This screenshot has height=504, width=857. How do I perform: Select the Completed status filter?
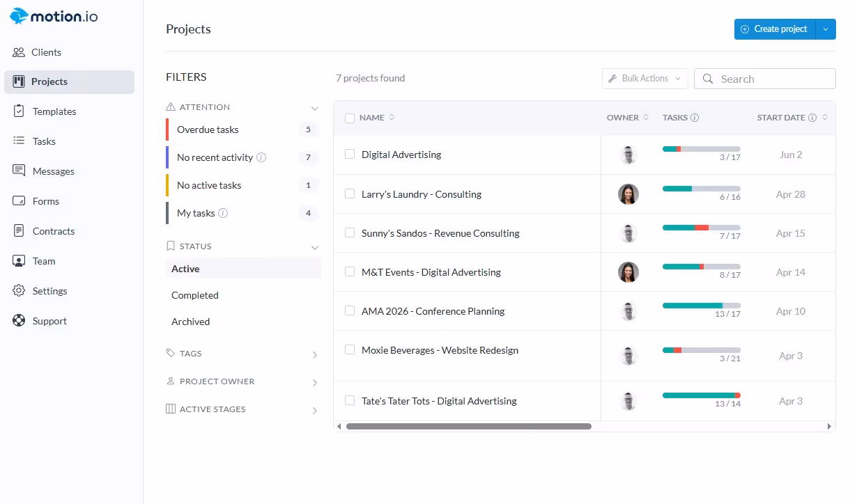point(195,295)
